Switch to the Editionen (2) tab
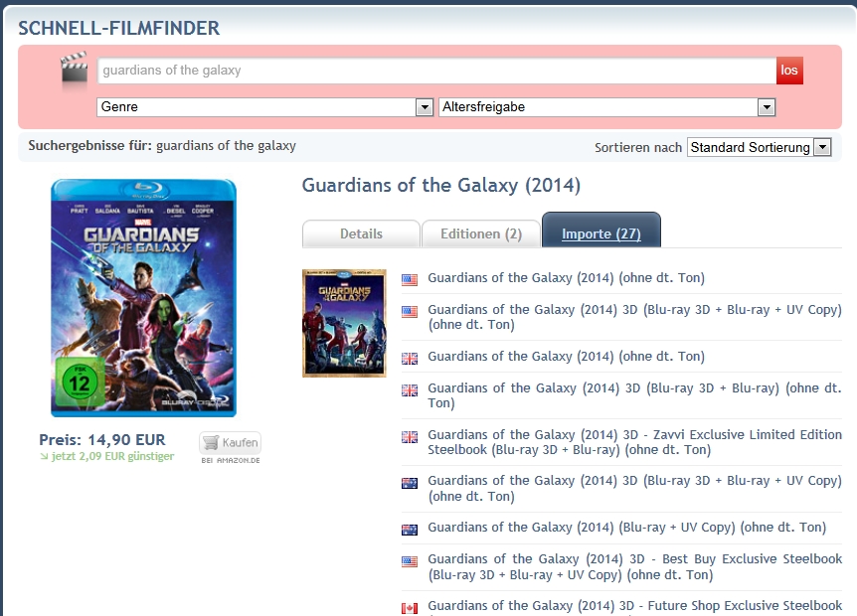This screenshot has width=857, height=616. point(481,233)
